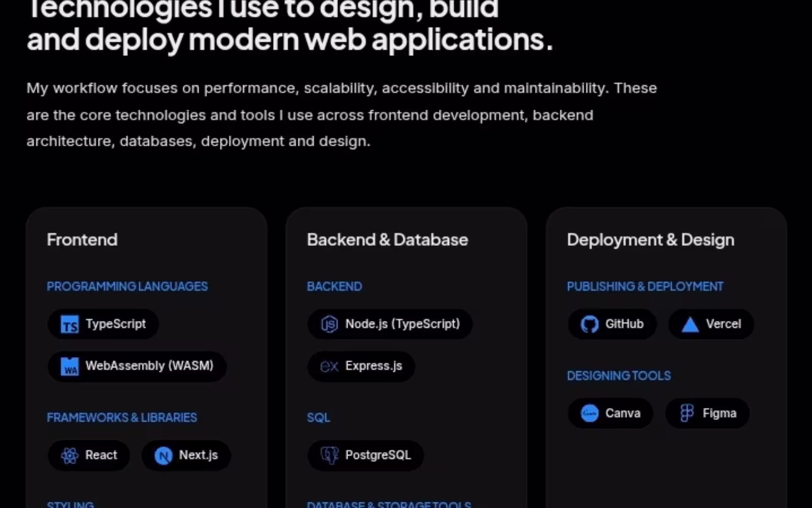Click the 'My workflow focuses on performance' paragraph

tap(342, 115)
